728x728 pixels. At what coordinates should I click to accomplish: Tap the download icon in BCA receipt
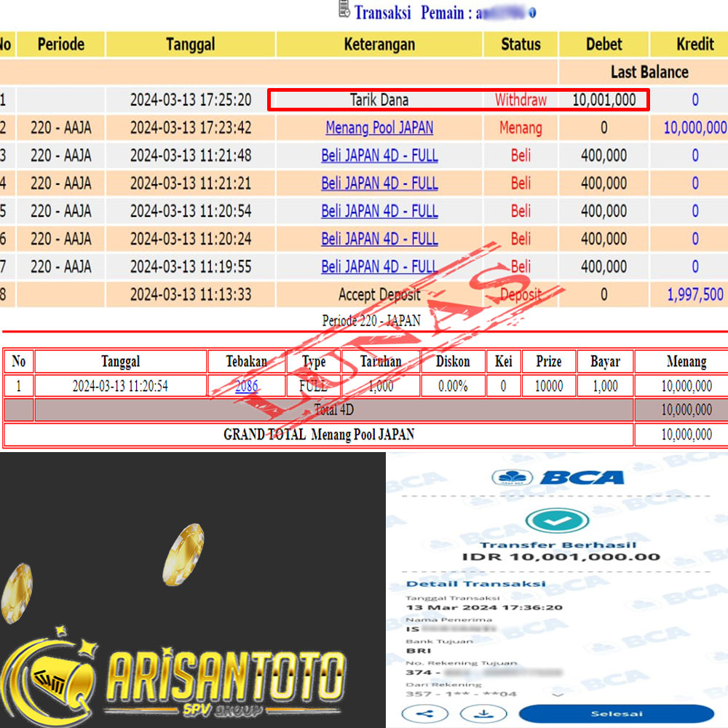pos(483,713)
